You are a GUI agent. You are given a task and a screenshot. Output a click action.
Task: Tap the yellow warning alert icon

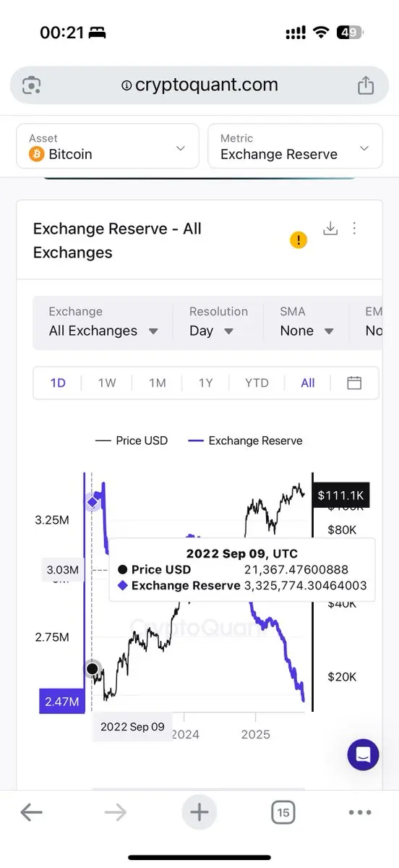(299, 240)
